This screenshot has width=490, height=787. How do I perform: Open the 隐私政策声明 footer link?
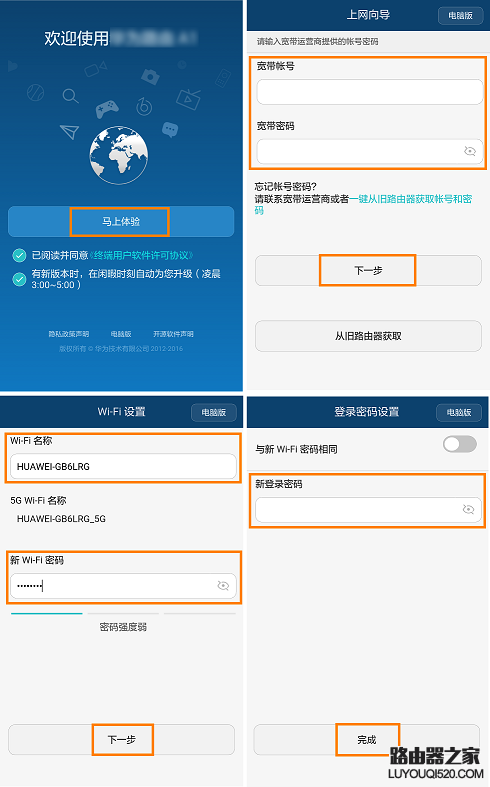pyautogui.click(x=69, y=334)
